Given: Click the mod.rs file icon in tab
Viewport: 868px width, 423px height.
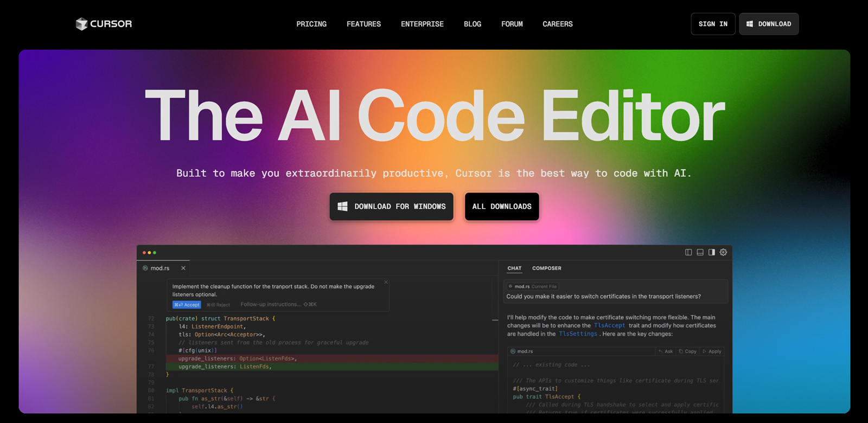Looking at the screenshot, I should coord(145,268).
